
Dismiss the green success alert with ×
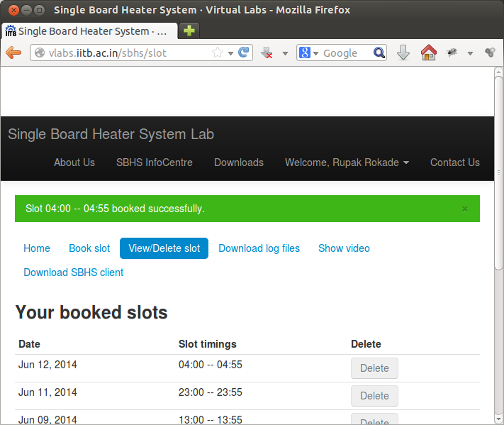tap(465, 209)
